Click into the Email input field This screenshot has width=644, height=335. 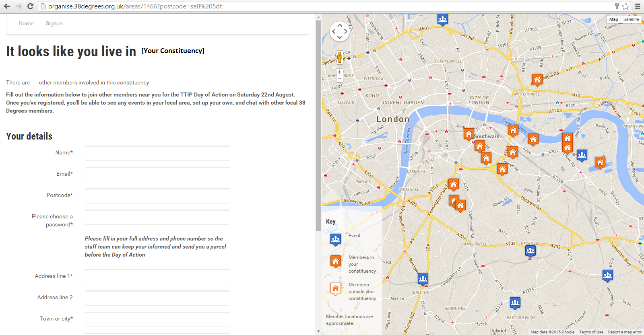[x=157, y=175]
